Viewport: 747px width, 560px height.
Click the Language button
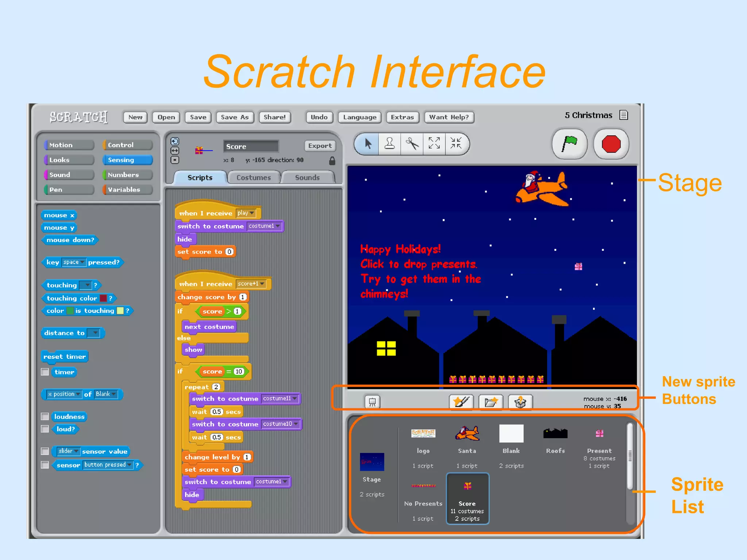(x=360, y=117)
